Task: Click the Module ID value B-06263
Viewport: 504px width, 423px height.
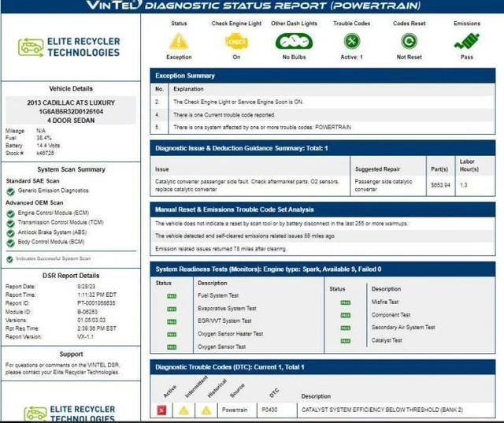Action: (x=87, y=312)
